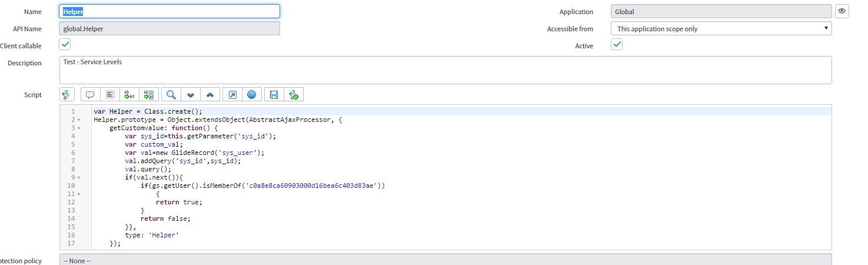Show application info with eye icon
868x265 pixels.
[842, 11]
